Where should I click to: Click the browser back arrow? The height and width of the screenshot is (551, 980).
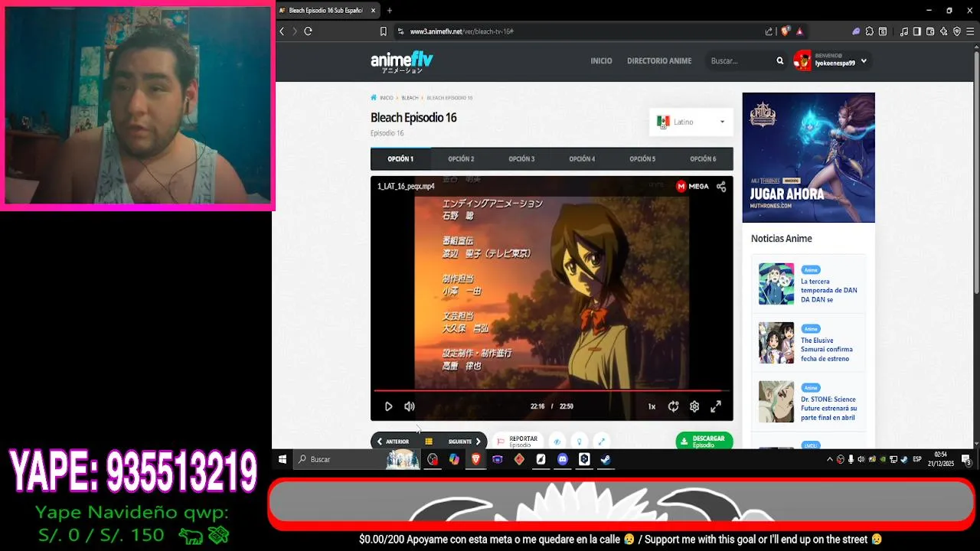(x=282, y=31)
